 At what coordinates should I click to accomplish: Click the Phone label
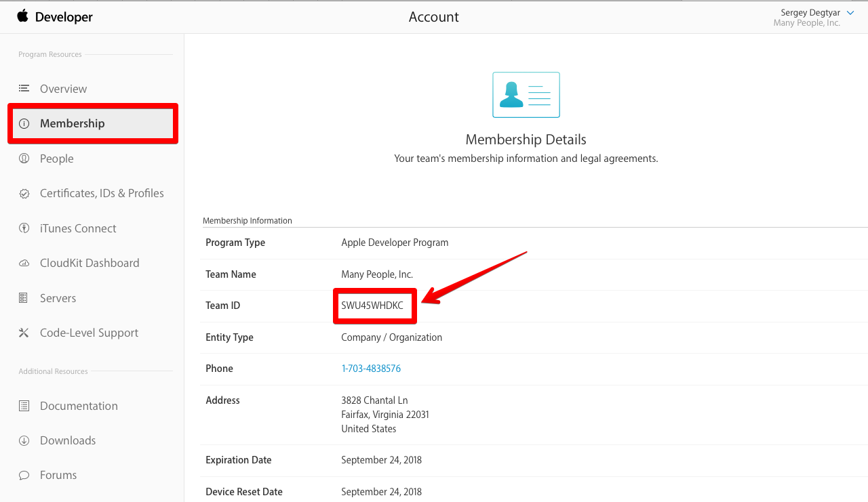click(220, 369)
